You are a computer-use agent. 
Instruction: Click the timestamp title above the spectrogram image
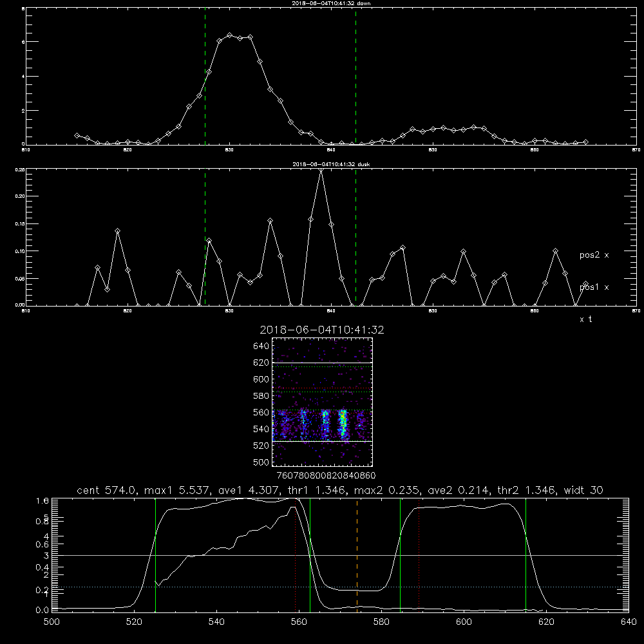click(322, 330)
